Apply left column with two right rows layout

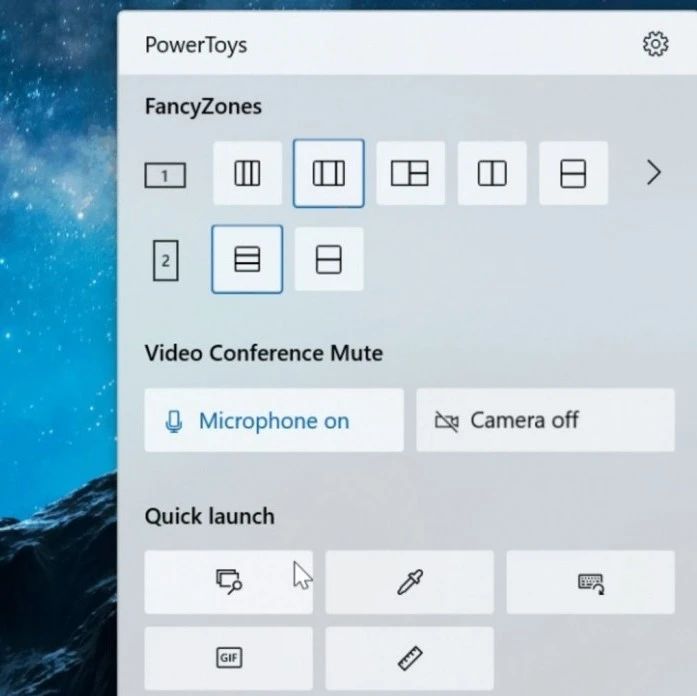[x=410, y=173]
